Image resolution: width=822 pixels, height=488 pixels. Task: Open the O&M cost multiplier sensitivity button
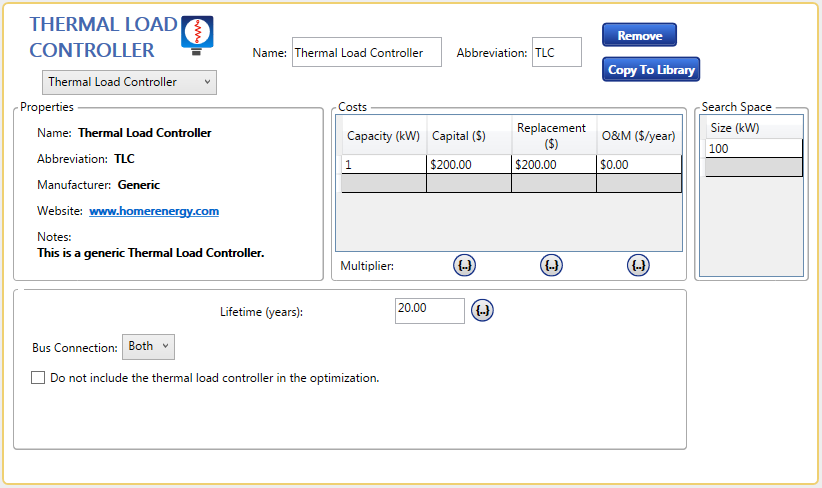coord(639,265)
